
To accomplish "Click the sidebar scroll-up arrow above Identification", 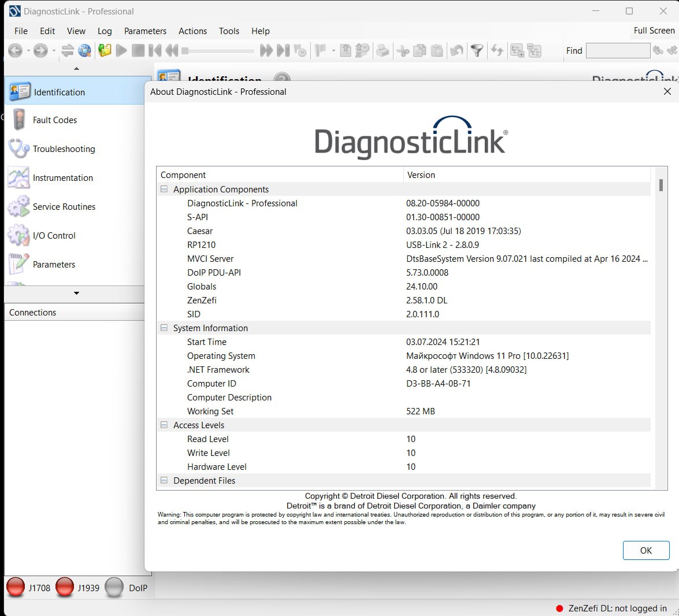I will coord(77,68).
